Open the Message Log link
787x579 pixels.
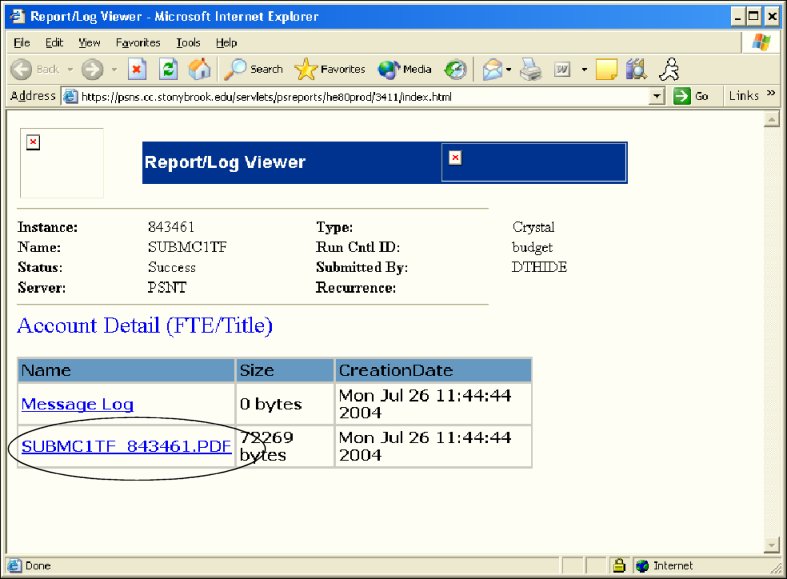[x=77, y=404]
